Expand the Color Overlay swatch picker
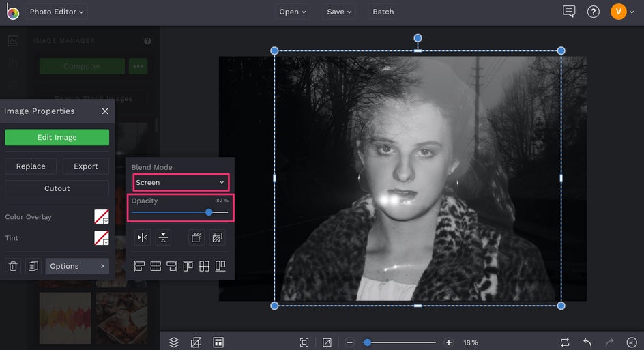The height and width of the screenshot is (350, 644). click(101, 217)
